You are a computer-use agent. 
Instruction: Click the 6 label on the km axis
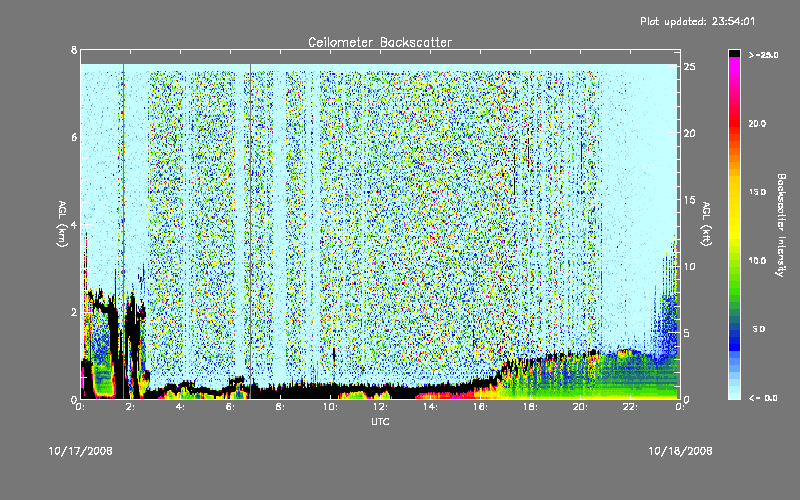74,137
